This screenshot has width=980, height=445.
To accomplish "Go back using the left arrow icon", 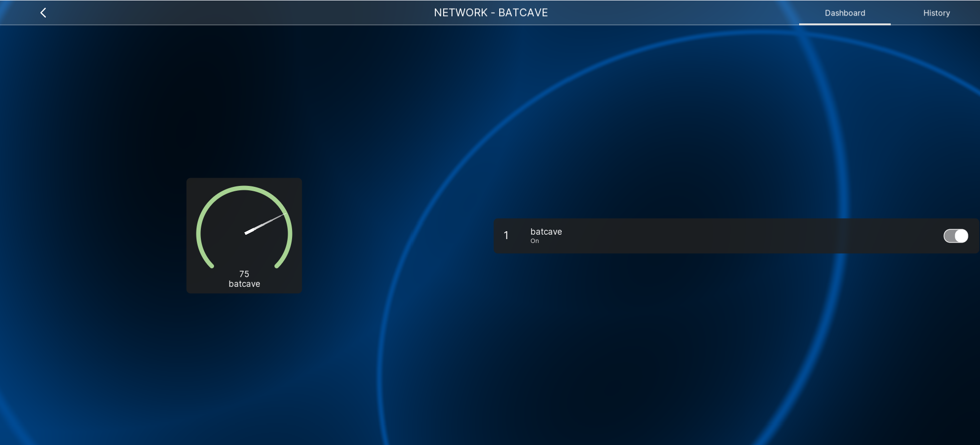I will pyautogui.click(x=43, y=13).
